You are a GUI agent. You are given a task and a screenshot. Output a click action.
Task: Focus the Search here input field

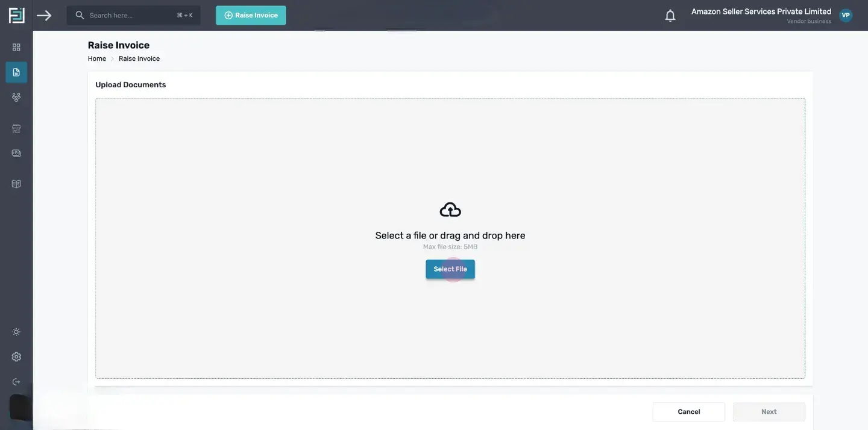click(x=134, y=15)
